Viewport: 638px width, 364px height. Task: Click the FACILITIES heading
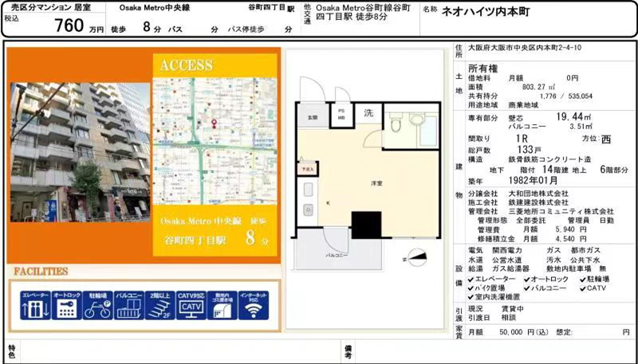[x=41, y=272]
